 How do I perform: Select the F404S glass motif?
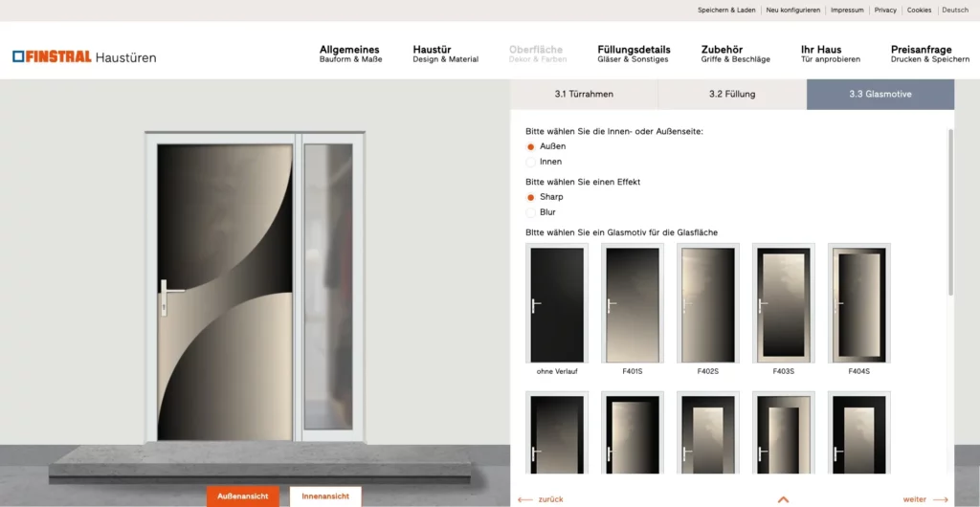click(x=858, y=303)
